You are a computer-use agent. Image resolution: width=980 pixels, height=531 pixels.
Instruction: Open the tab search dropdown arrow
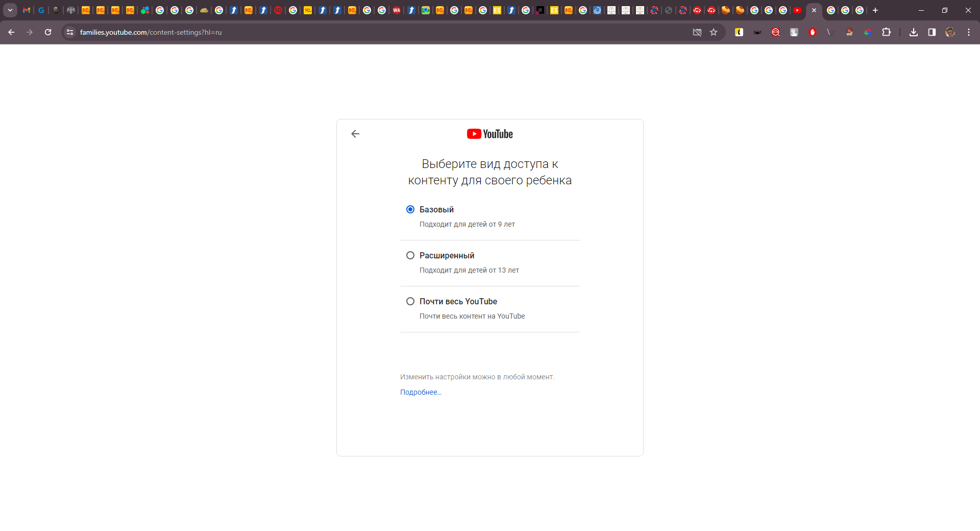pyautogui.click(x=10, y=10)
